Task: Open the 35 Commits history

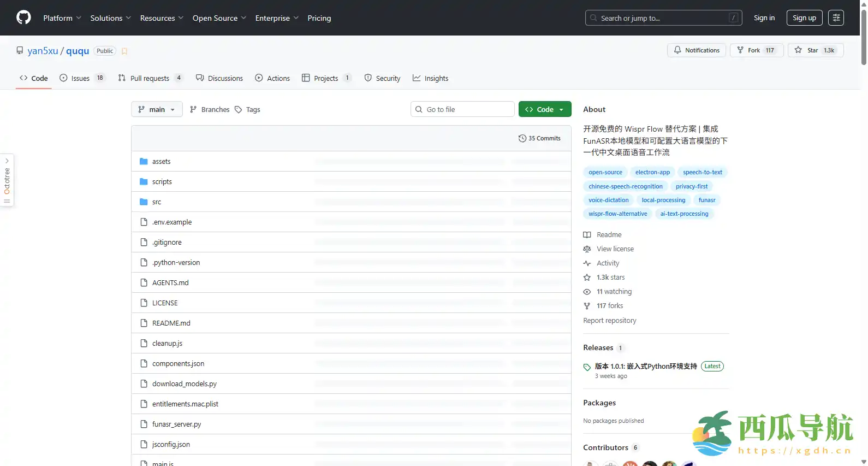Action: pos(539,138)
